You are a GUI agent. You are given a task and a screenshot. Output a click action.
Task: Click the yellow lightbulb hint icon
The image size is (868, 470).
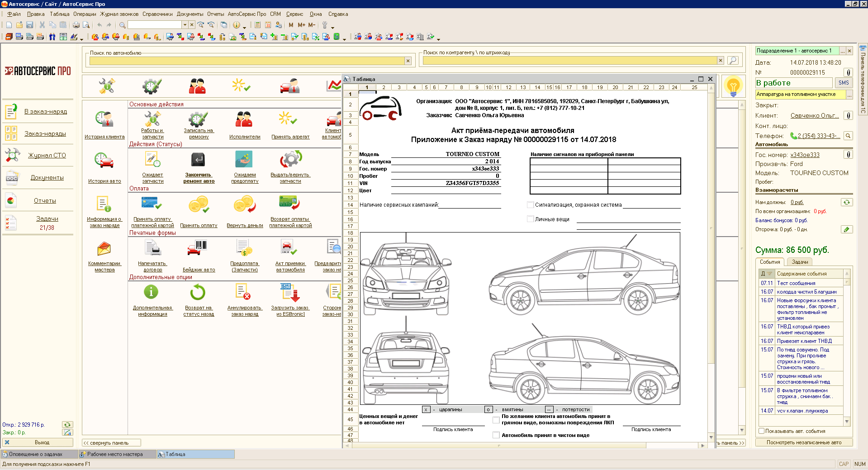733,85
